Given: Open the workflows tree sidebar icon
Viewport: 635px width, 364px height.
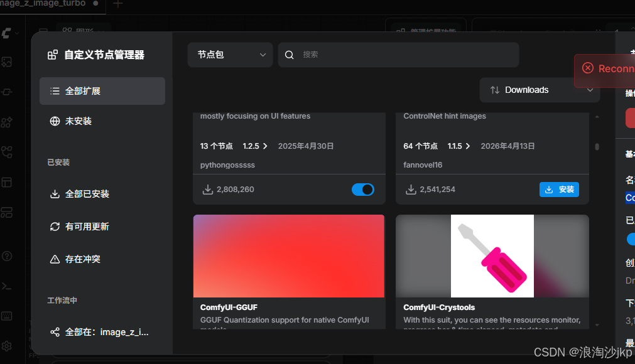Looking at the screenshot, I should 6,152.
